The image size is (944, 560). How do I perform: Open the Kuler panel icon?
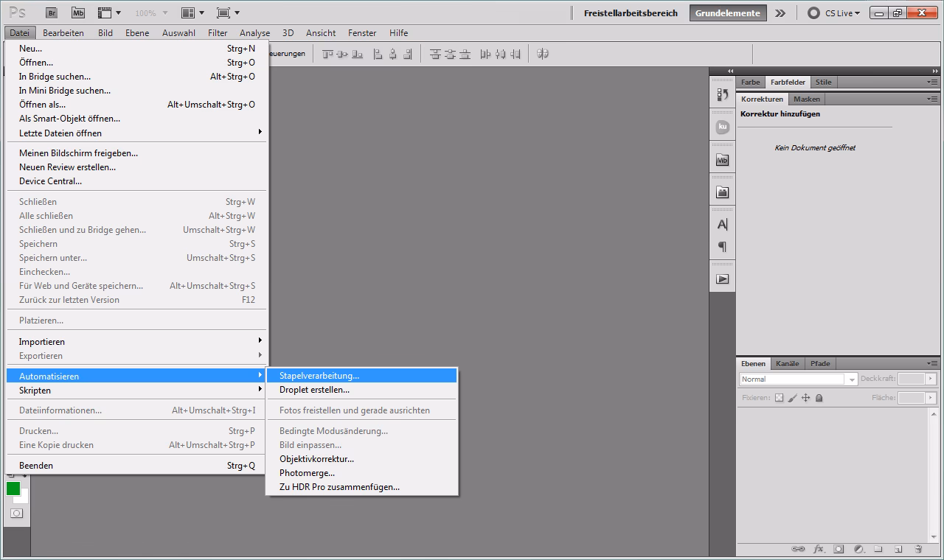(x=723, y=127)
